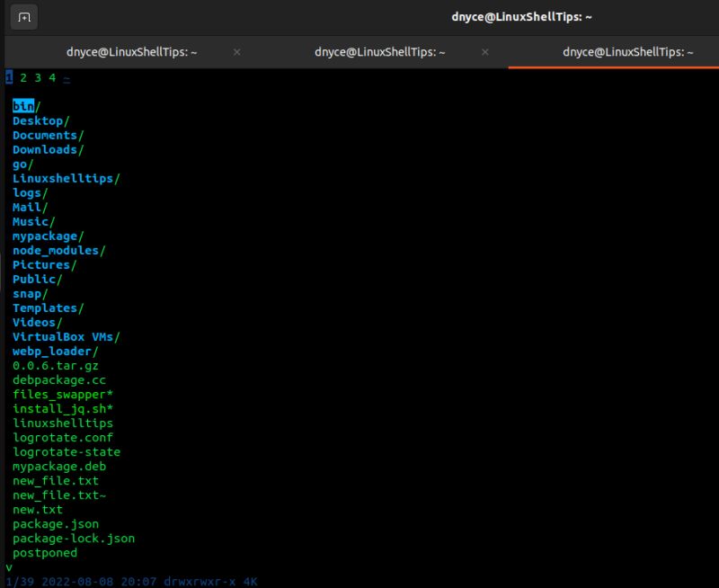Close the middle terminal tab

click(x=484, y=53)
